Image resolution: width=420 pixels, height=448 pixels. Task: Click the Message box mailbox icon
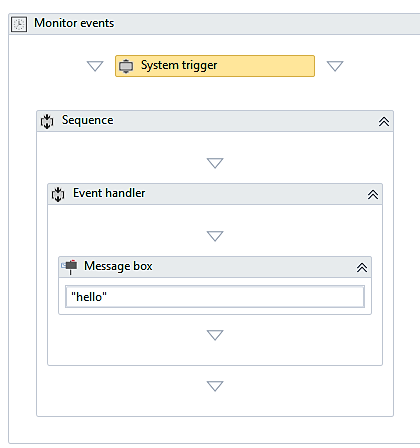coord(69,267)
